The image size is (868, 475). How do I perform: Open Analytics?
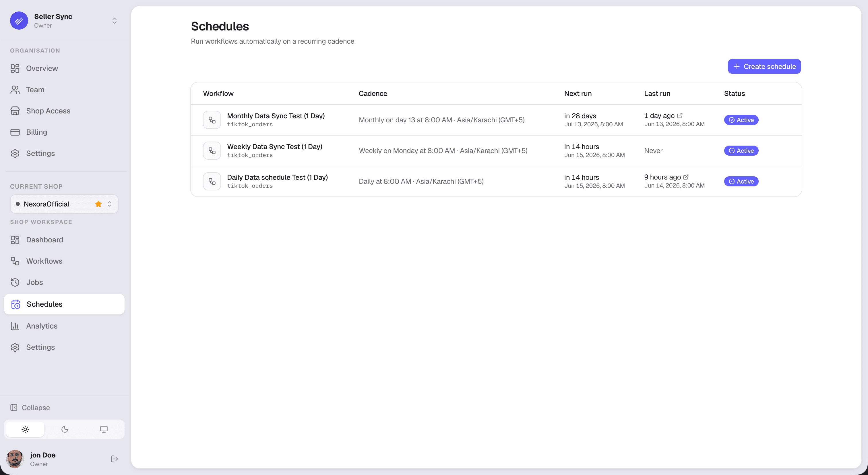coord(64,326)
